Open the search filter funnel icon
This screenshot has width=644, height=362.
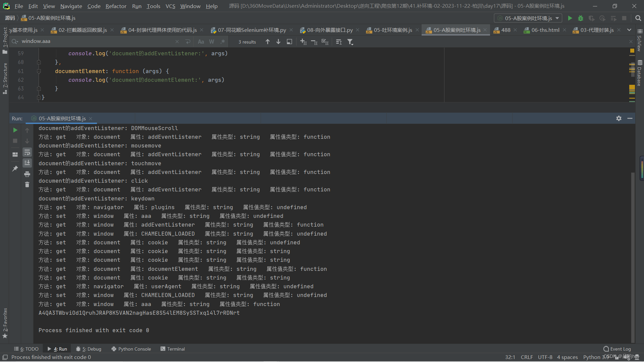click(x=350, y=42)
